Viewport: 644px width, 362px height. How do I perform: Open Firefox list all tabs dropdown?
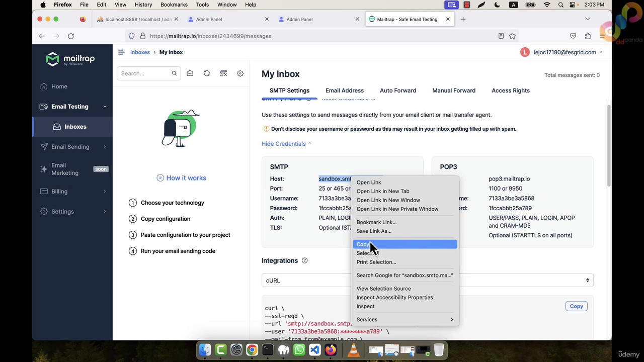click(x=587, y=19)
